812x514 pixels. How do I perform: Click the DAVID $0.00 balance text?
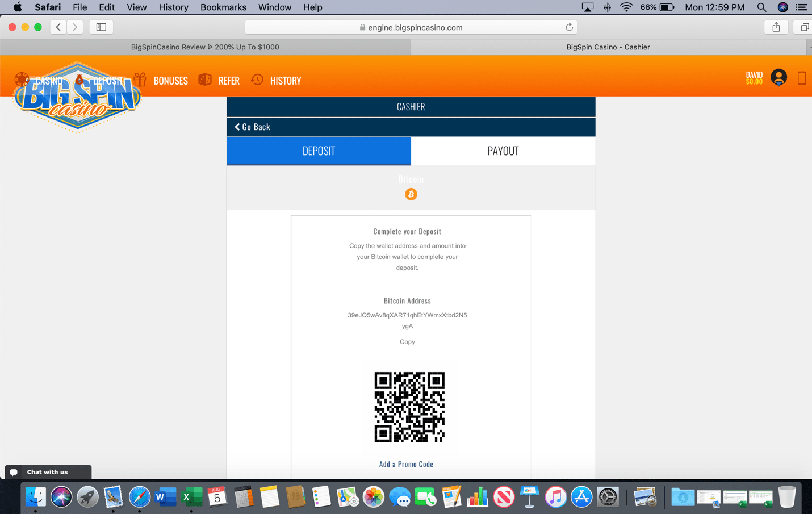[754, 78]
